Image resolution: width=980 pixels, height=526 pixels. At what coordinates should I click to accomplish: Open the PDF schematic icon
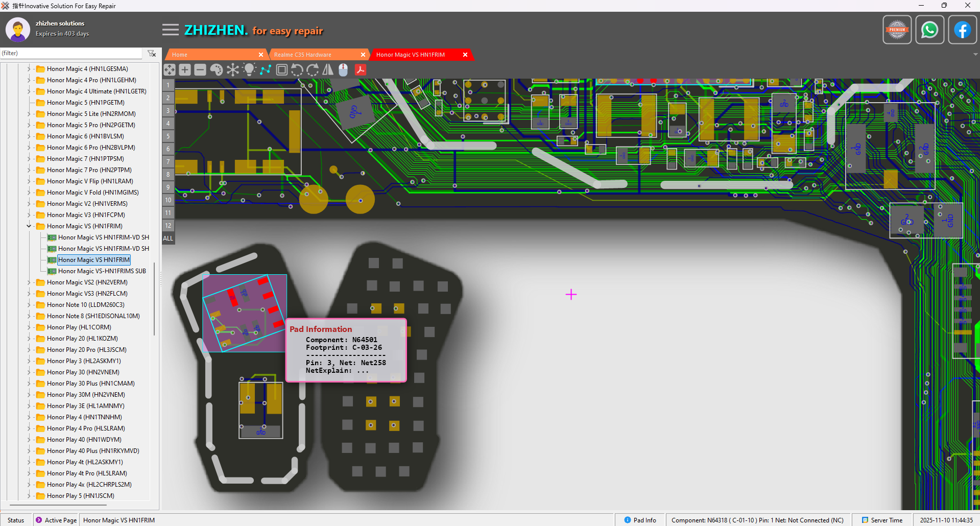pyautogui.click(x=361, y=70)
